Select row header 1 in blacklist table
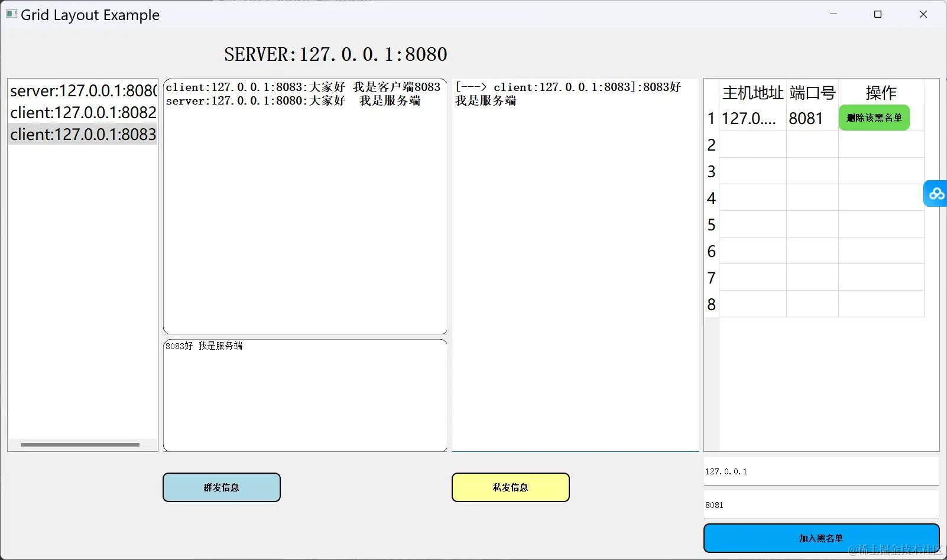The height and width of the screenshot is (560, 947). click(x=712, y=118)
